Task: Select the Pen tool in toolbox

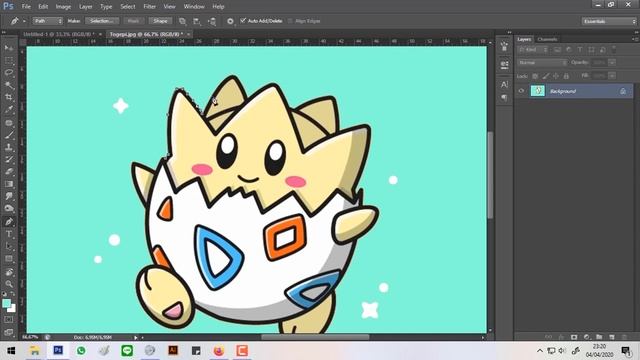Action: [x=9, y=222]
